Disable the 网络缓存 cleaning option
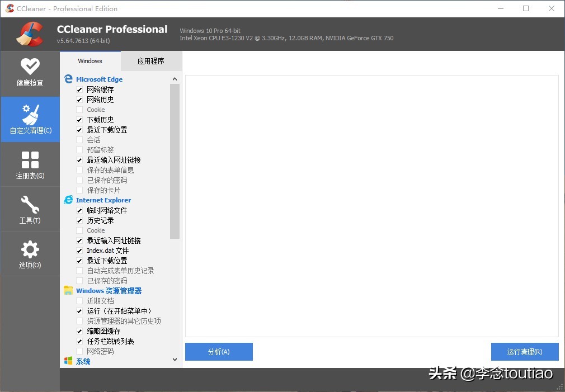Viewport: 565px width, 392px height. point(79,89)
